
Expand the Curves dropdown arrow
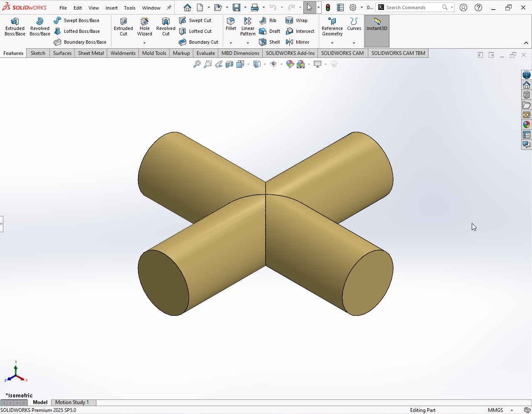[354, 43]
